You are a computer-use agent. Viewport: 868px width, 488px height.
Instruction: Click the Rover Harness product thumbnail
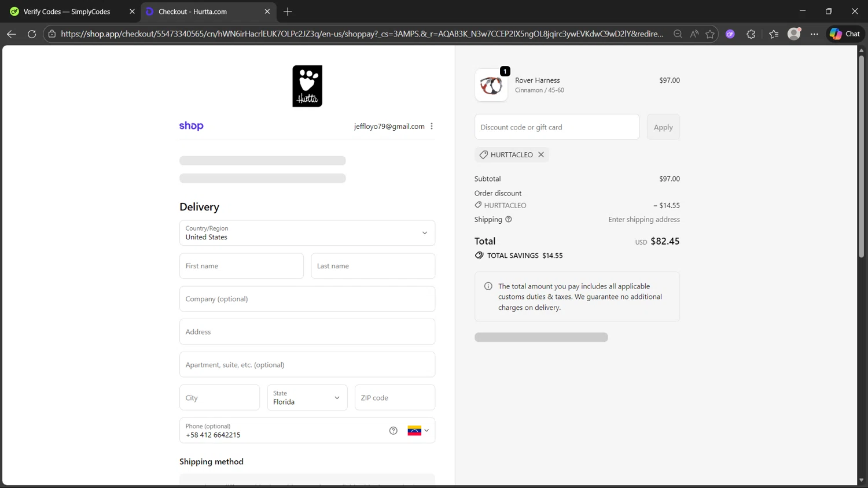tap(491, 86)
